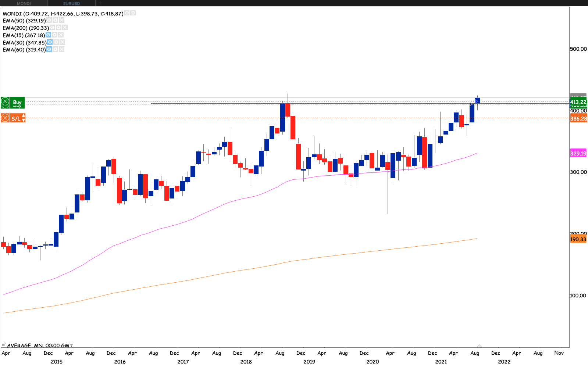Toggle visibility eye for EMA(15)

[48, 35]
